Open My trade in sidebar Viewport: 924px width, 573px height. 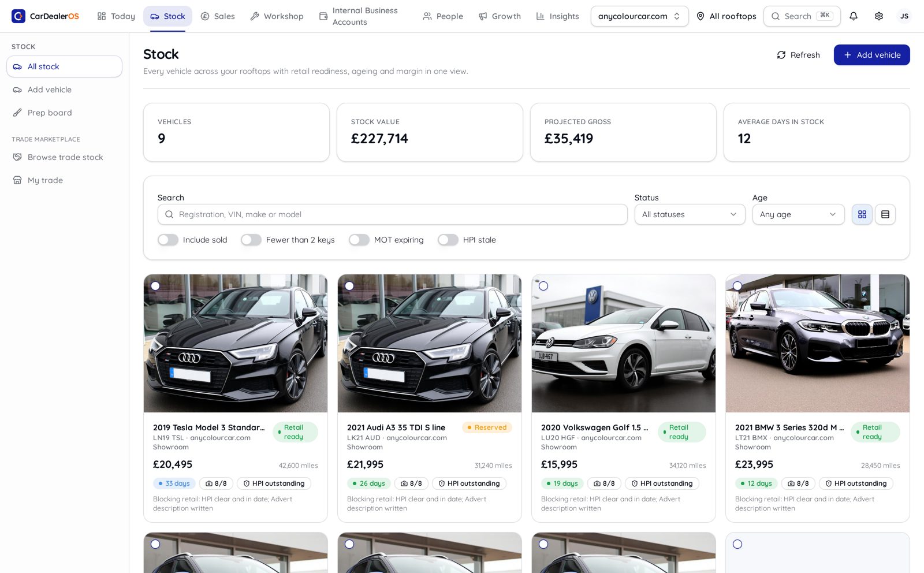pos(64,180)
